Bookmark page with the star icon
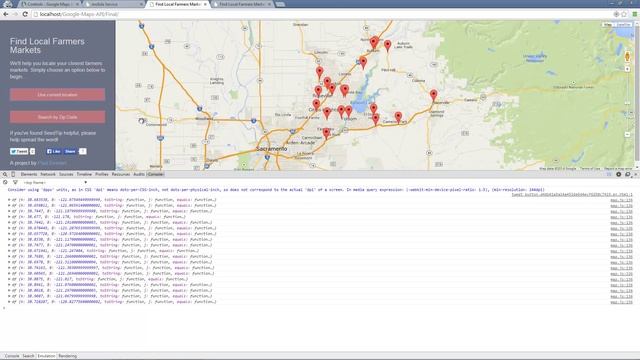The height and width of the screenshot is (360, 640). pyautogui.click(x=624, y=14)
